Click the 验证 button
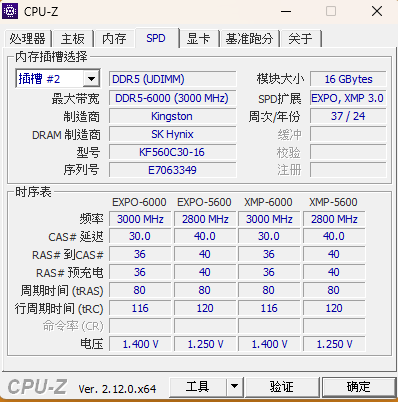 pos(282,386)
